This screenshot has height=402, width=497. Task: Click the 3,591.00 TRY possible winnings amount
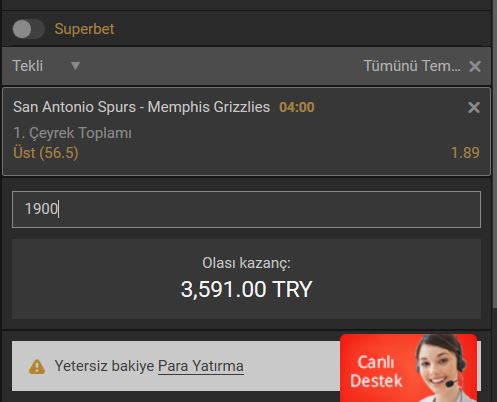click(246, 289)
